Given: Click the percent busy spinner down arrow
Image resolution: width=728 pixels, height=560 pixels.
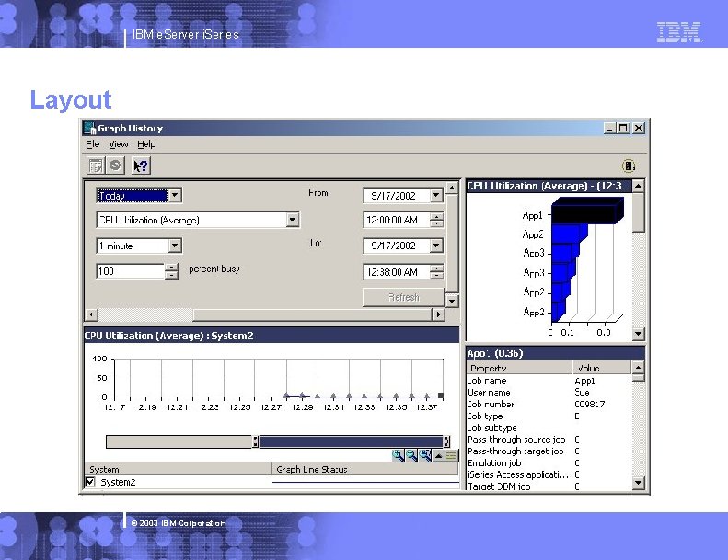Looking at the screenshot, I should pyautogui.click(x=171, y=275).
